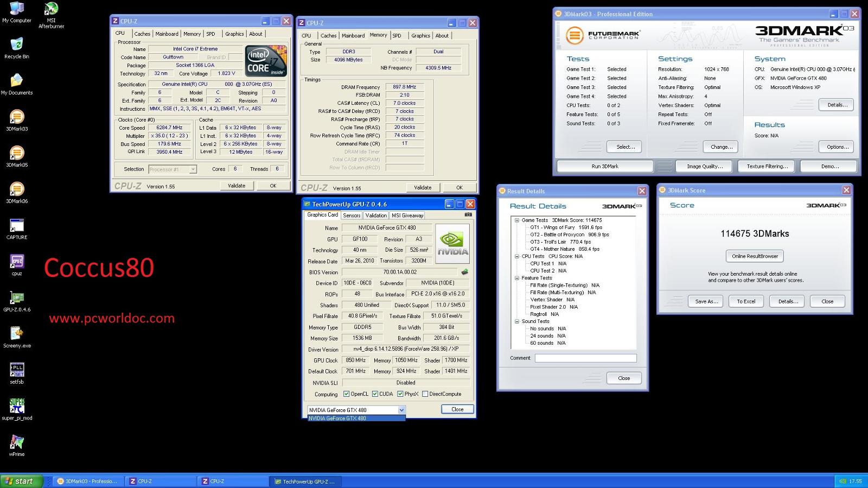Launch 3DMark06 desktop shortcut
Screen dimensions: 868x488
(17, 193)
